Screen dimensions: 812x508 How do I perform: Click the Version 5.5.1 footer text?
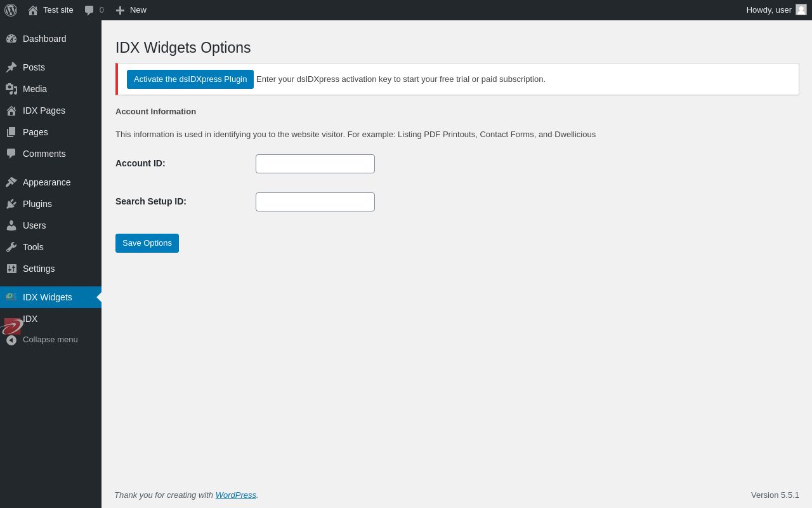coord(775,495)
